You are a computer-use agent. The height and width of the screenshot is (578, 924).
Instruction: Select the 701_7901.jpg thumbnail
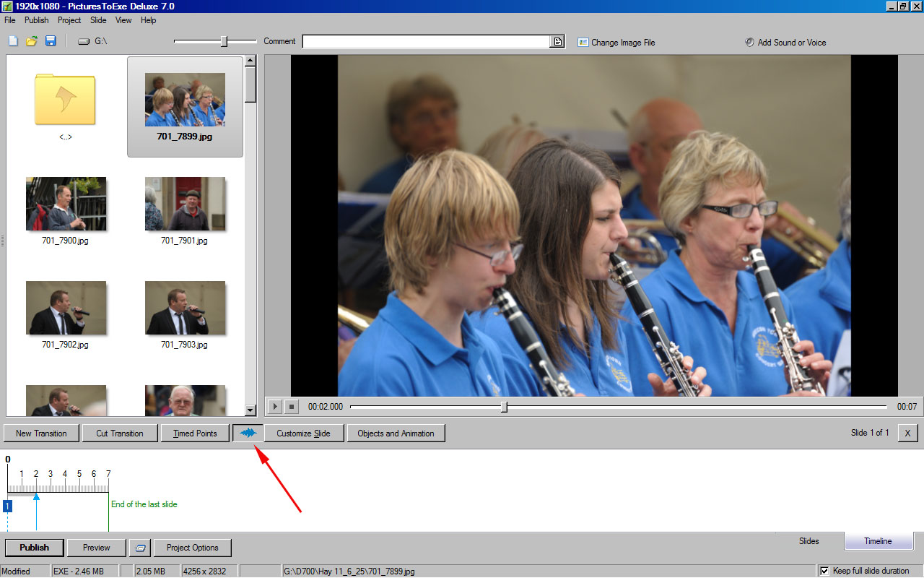point(185,204)
